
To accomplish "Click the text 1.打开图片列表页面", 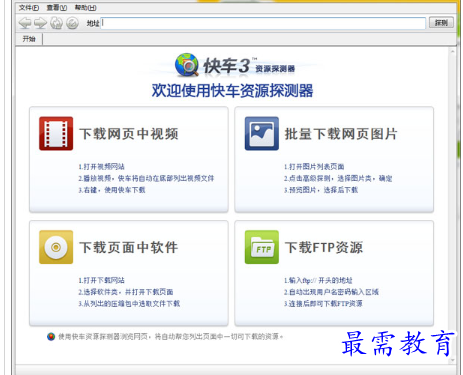I will click(314, 166).
